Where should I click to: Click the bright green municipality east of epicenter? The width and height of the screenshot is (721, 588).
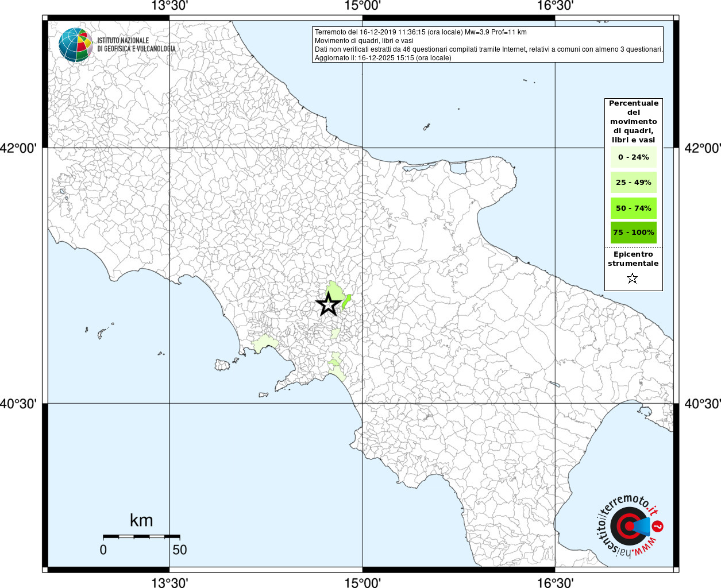pos(346,301)
